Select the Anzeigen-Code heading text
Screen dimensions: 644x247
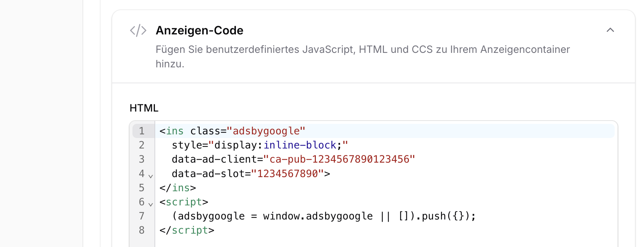[x=199, y=30]
